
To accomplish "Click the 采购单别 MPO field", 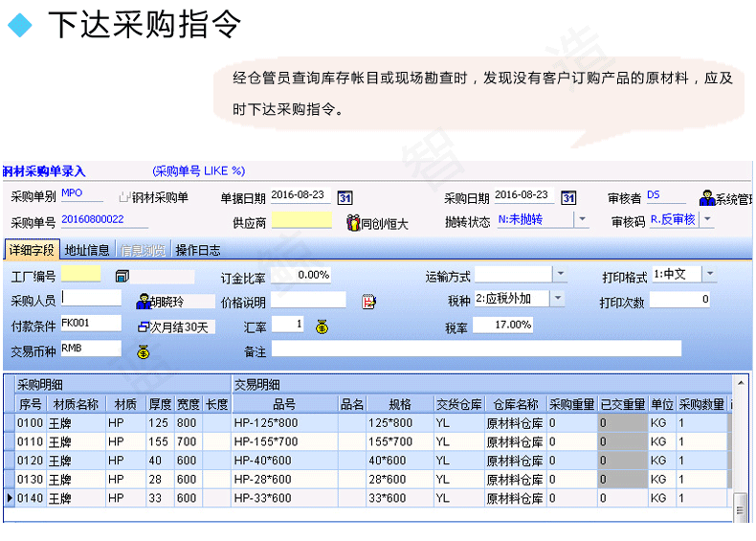I will pyautogui.click(x=82, y=194).
